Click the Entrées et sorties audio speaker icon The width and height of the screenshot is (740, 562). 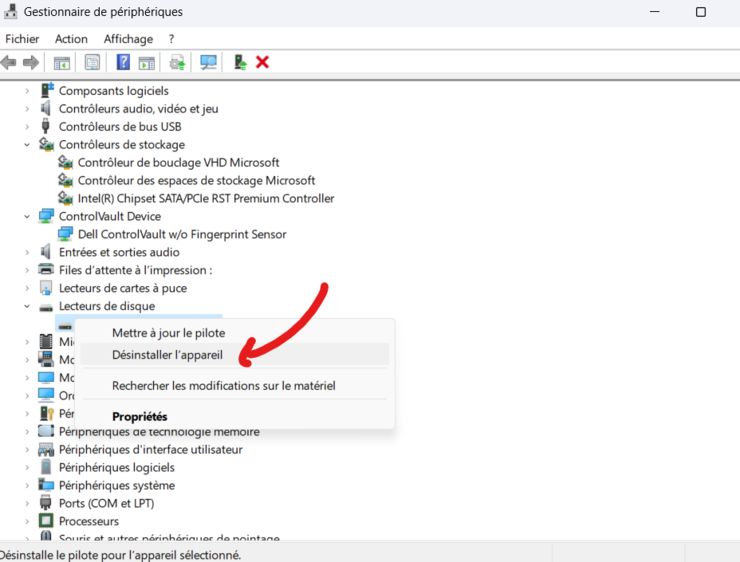(x=45, y=252)
